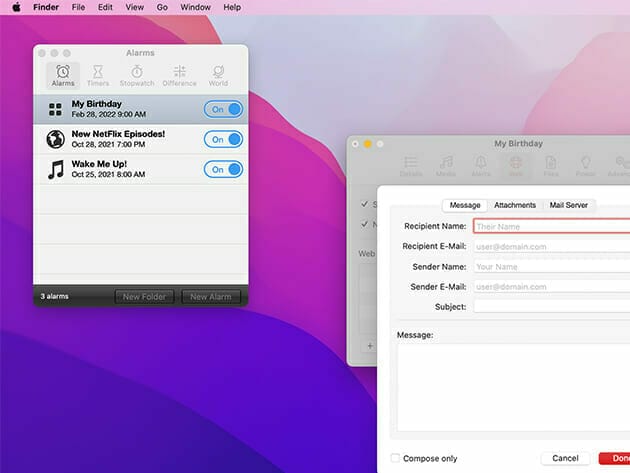Open the Mail Server tab
This screenshot has width=630, height=473.
570,205
